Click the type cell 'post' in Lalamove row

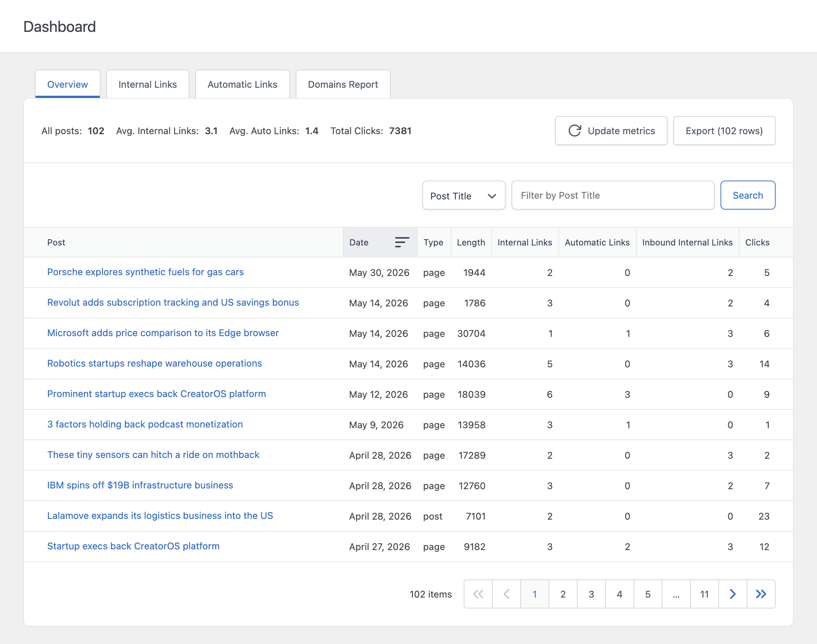pyautogui.click(x=433, y=516)
